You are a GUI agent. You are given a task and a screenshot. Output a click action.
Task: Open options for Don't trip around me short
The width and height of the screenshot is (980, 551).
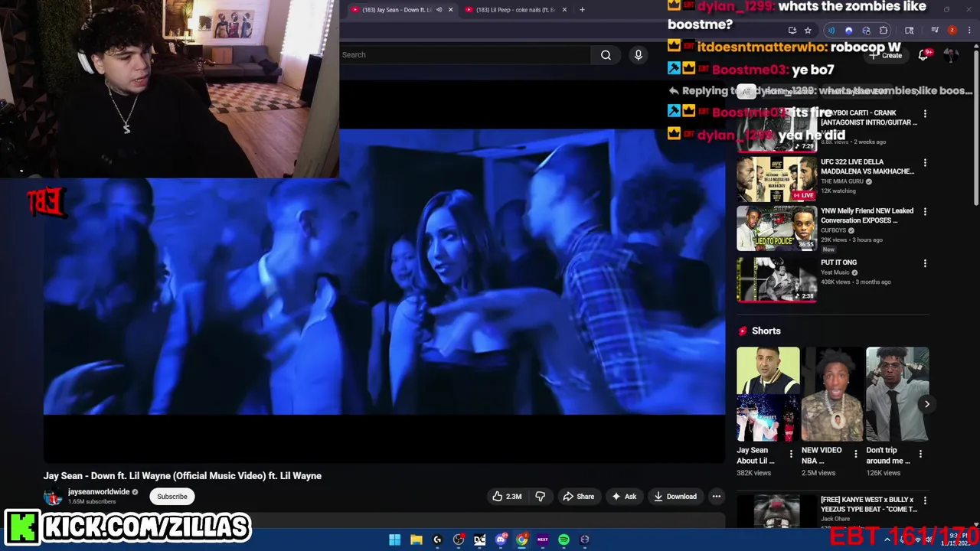[x=920, y=454]
